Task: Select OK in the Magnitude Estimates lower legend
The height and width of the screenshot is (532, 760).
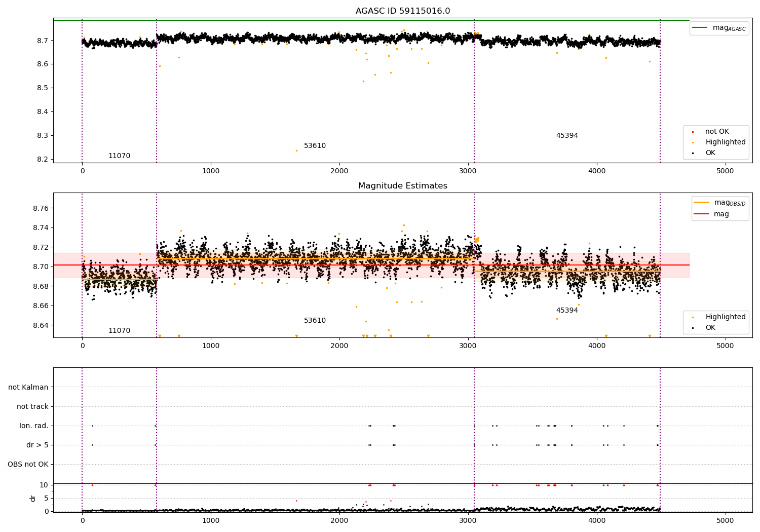Action: (704, 328)
